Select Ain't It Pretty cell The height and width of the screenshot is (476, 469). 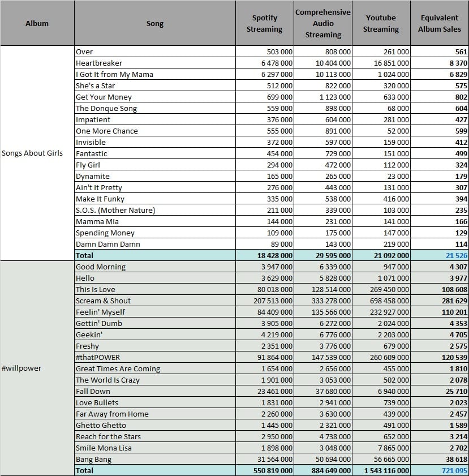click(154, 187)
